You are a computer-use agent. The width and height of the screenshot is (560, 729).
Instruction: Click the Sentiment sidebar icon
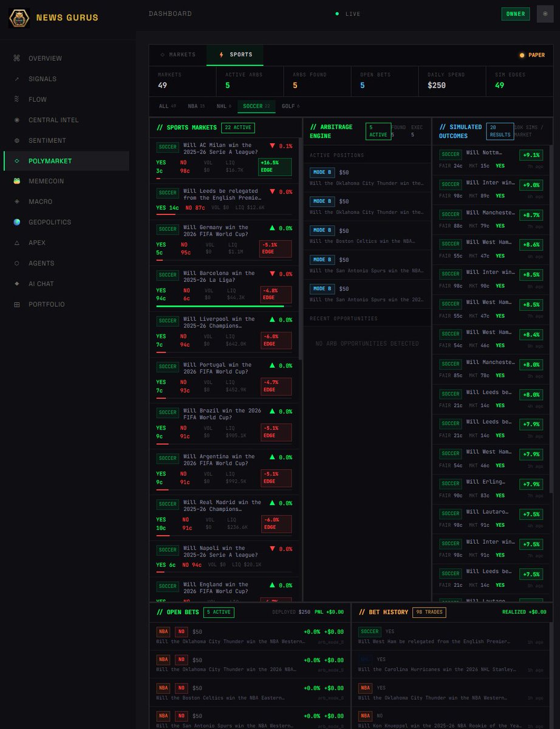pyautogui.click(x=17, y=140)
